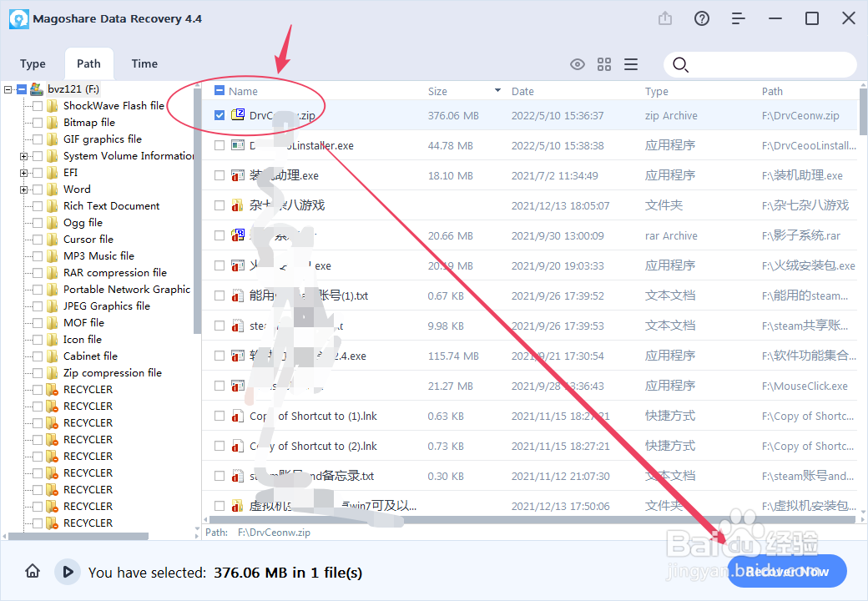The height and width of the screenshot is (601, 868).
Task: Click the ShockWave Flash file folder icon
Action: 53,106
